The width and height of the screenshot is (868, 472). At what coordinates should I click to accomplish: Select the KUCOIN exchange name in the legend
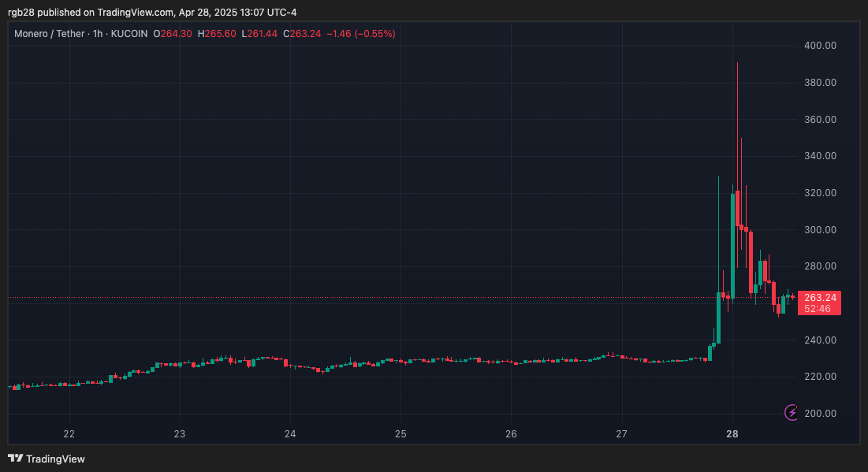127,34
